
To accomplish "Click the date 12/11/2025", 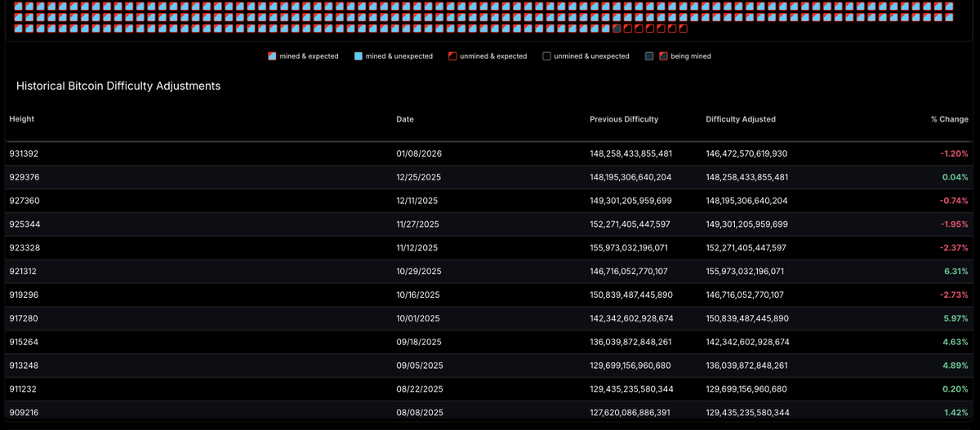I will click(417, 201).
